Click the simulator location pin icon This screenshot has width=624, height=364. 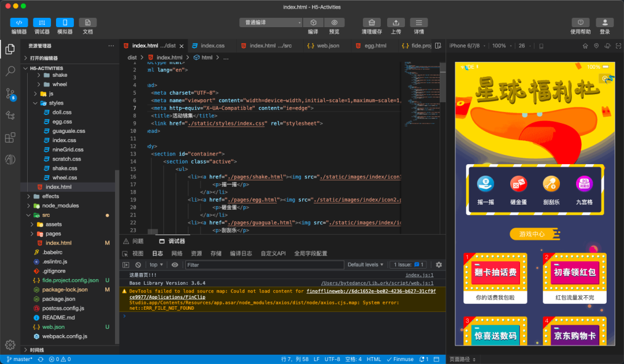[596, 46]
